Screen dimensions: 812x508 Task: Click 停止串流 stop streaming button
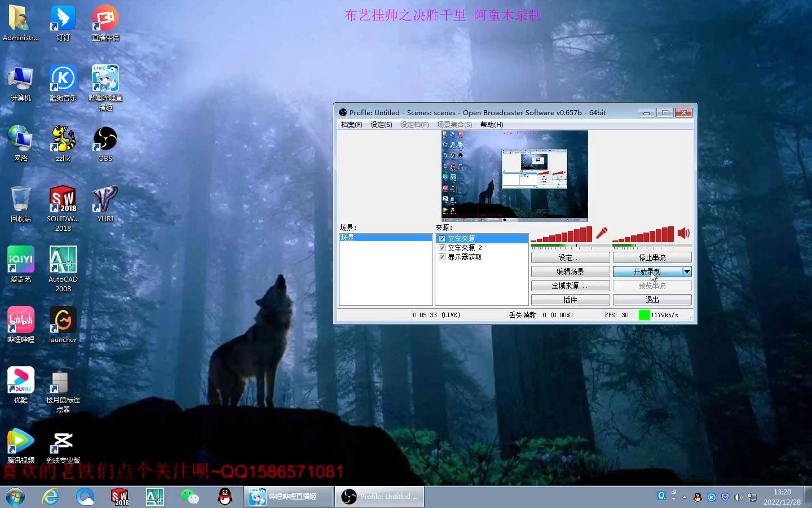tap(652, 257)
